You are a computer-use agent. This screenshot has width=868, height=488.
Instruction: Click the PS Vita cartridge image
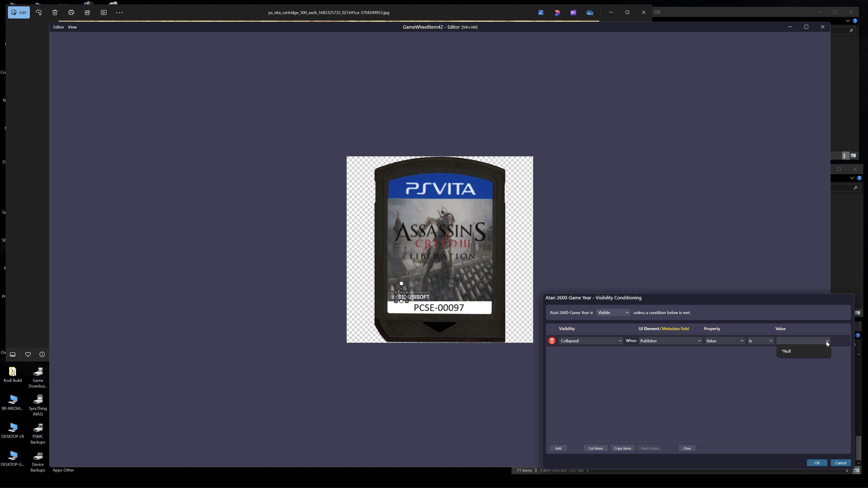click(440, 250)
